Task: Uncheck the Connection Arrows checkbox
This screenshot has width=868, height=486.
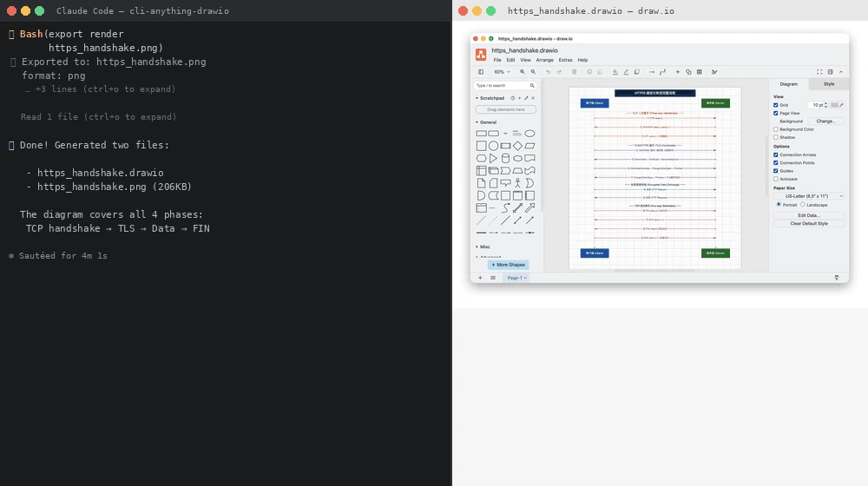Action: 775,155
